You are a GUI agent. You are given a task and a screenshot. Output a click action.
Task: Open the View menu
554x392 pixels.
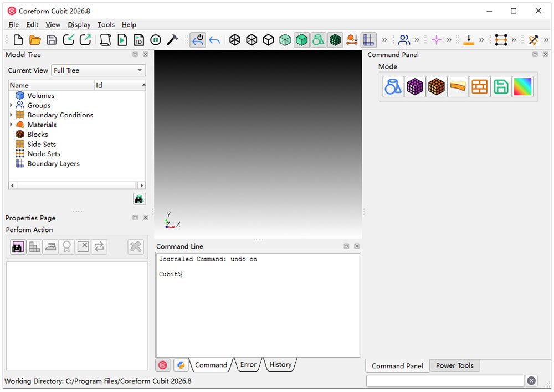click(x=53, y=25)
